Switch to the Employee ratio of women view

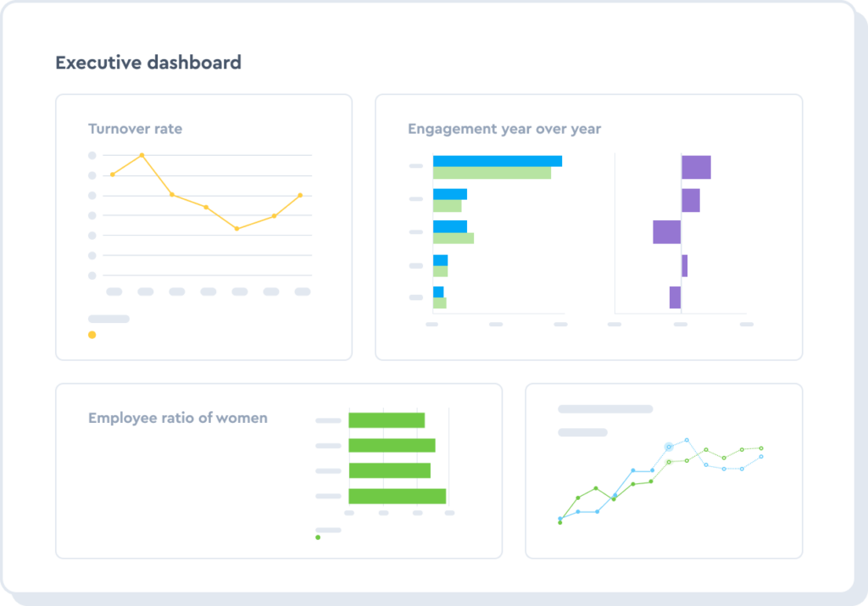click(x=280, y=470)
